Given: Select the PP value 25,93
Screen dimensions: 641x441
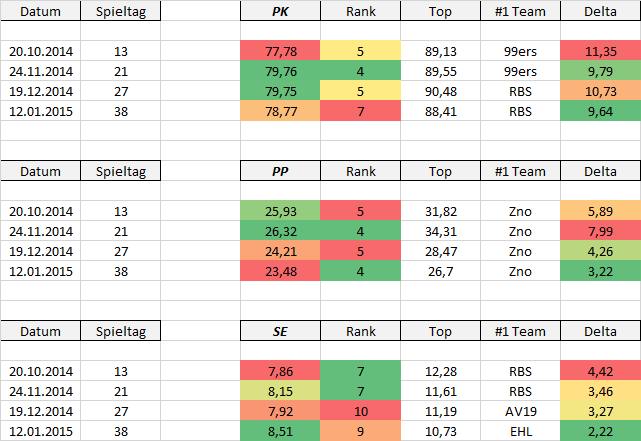Looking at the screenshot, I should (x=281, y=211).
